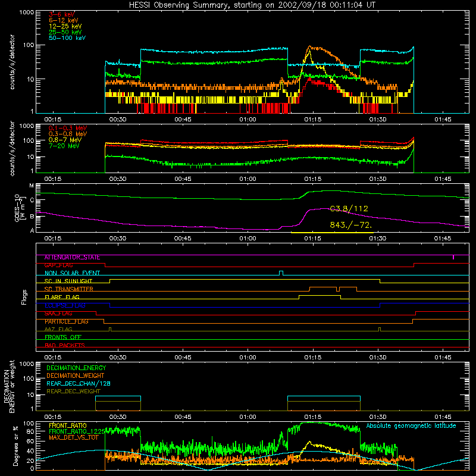
Task: Select the DECIMATION_ENERGY legend label
Action: coord(76,368)
